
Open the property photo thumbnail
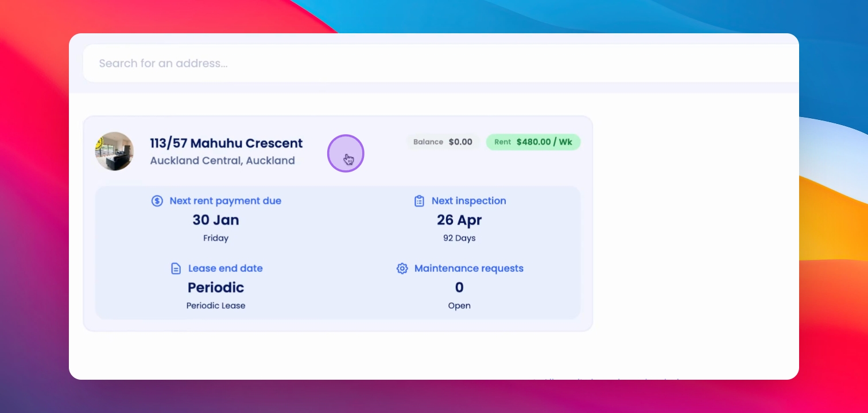click(115, 151)
